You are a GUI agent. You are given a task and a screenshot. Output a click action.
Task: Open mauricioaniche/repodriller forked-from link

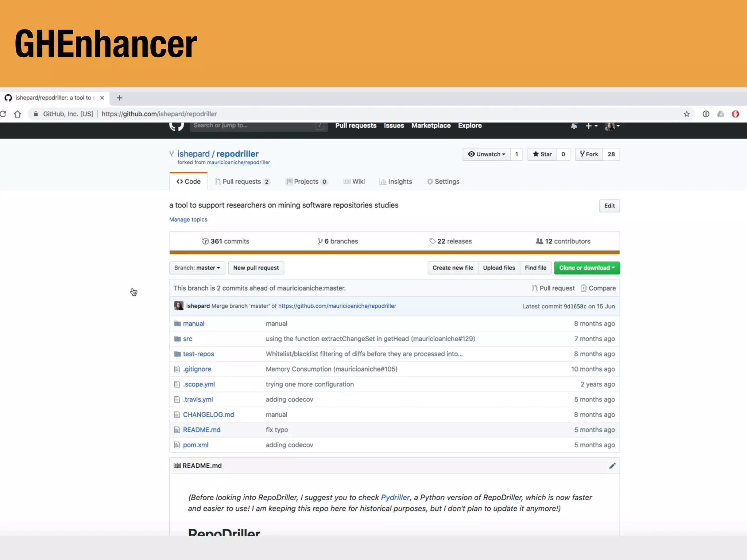(x=239, y=162)
